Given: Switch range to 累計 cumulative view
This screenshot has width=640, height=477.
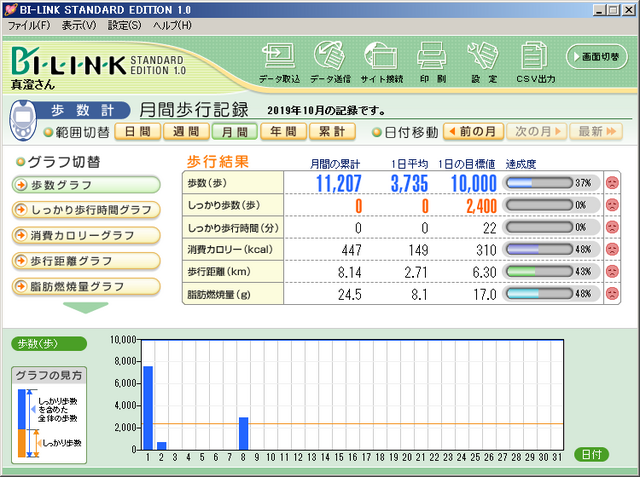Looking at the screenshot, I should click(332, 132).
